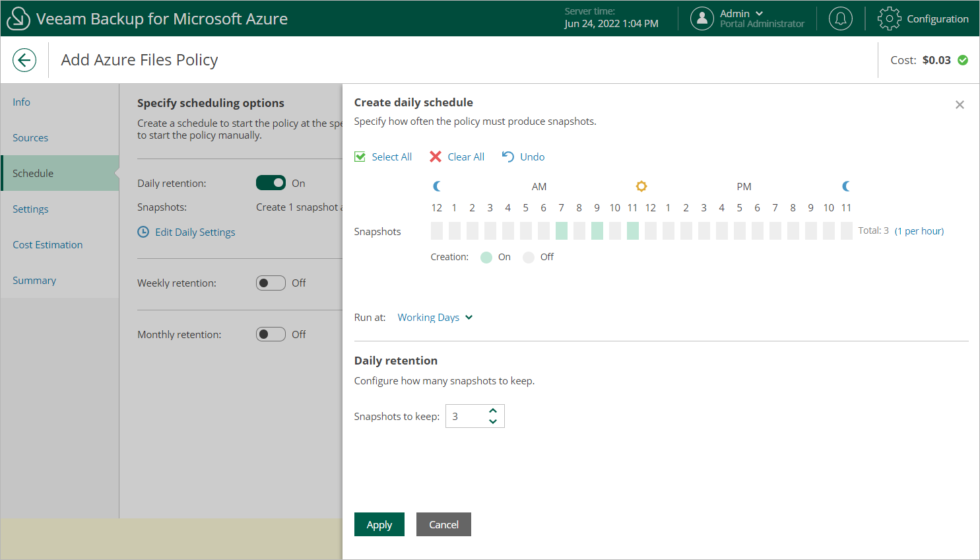Check the Select All checkbox

coord(360,157)
